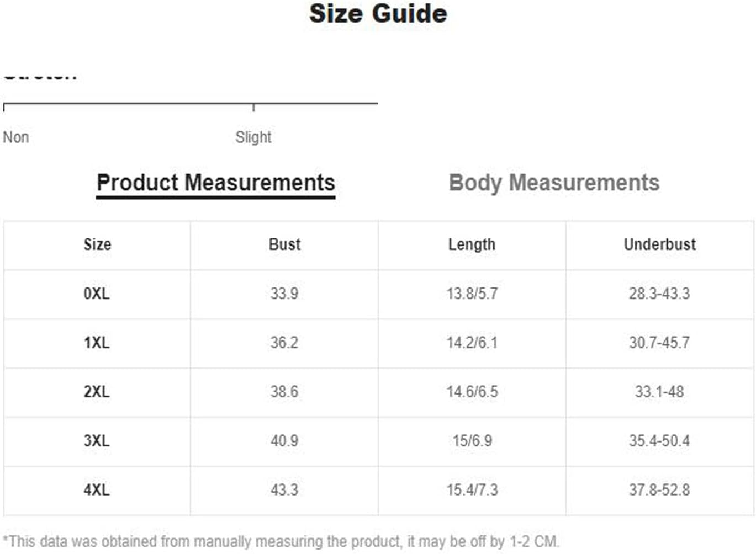
Task: Click the 33.9 bust value for 0XL
Action: [x=284, y=294]
